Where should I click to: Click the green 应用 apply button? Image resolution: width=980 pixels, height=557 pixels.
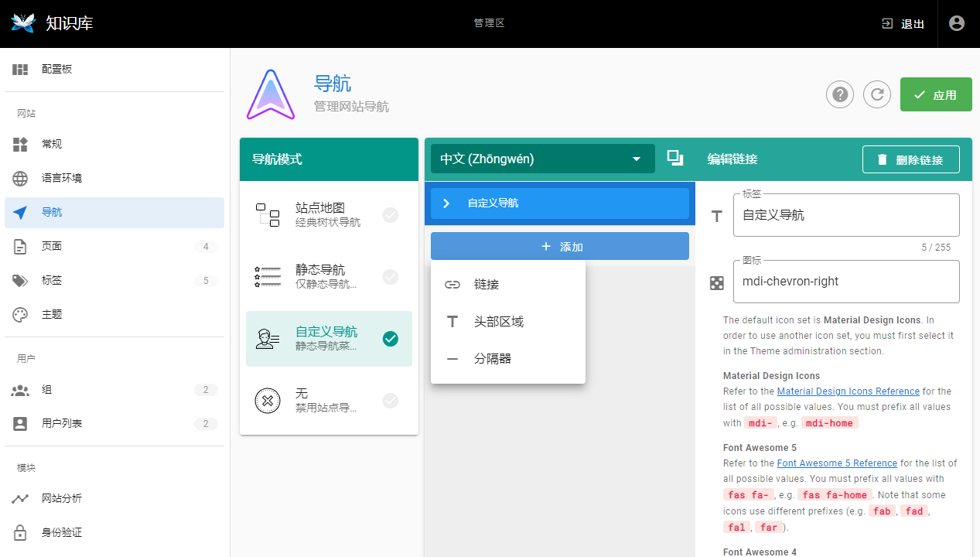[936, 94]
